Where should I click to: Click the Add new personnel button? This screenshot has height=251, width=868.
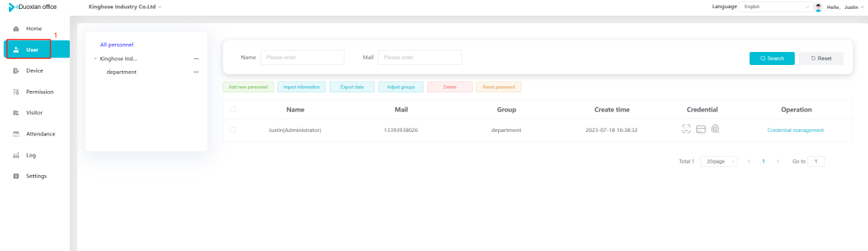click(x=248, y=87)
